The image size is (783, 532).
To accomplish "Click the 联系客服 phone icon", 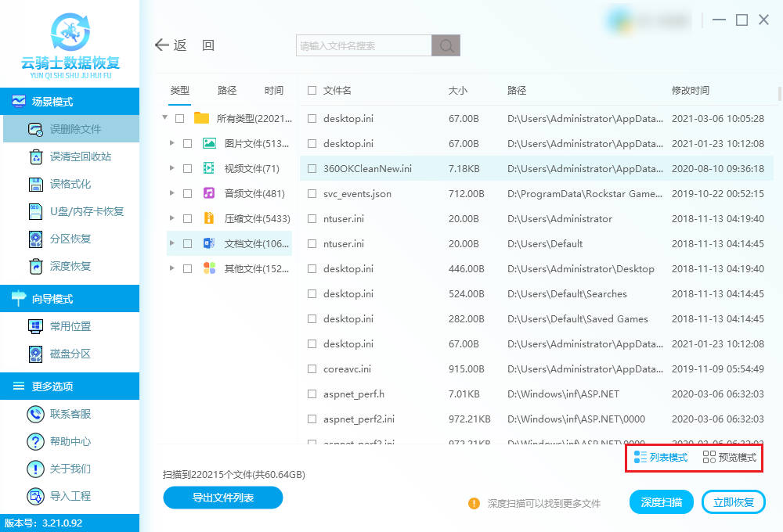I will pos(35,414).
